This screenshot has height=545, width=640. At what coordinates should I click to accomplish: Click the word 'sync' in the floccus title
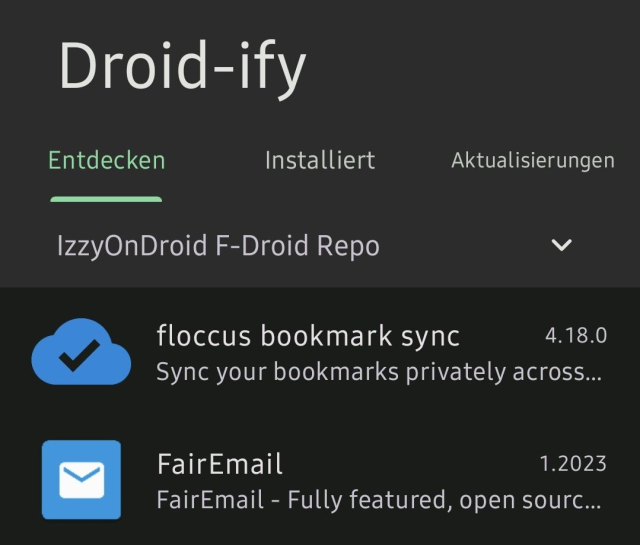coord(424,336)
